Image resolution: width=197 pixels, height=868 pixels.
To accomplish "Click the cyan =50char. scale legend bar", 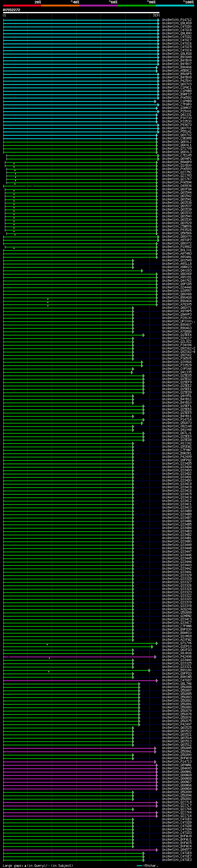I will click(x=139, y=866).
